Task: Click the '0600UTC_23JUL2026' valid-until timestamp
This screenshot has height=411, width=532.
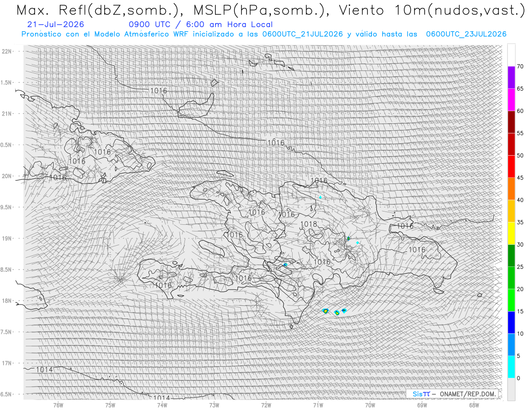Action: coord(466,34)
